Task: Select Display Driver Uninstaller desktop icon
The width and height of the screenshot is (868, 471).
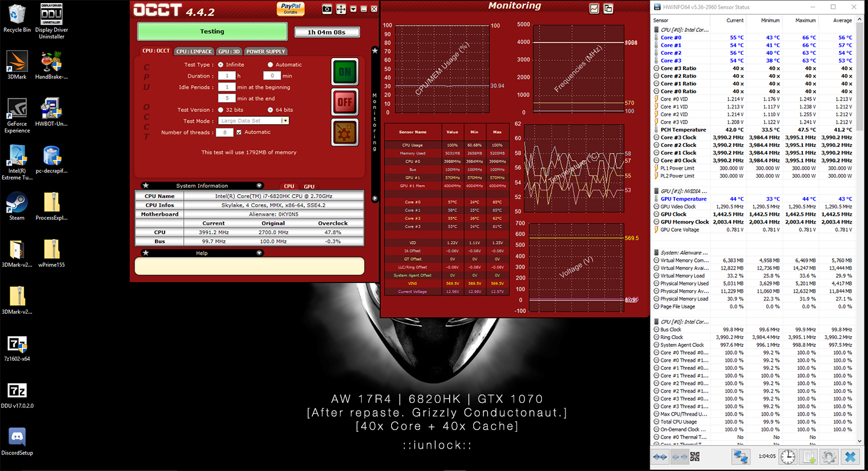Action: coord(51,21)
